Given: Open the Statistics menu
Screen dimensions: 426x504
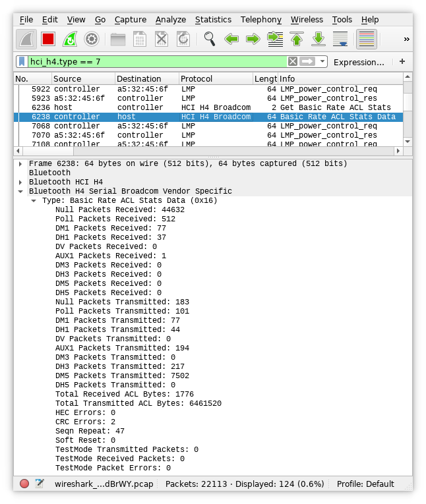Looking at the screenshot, I should 213,20.
